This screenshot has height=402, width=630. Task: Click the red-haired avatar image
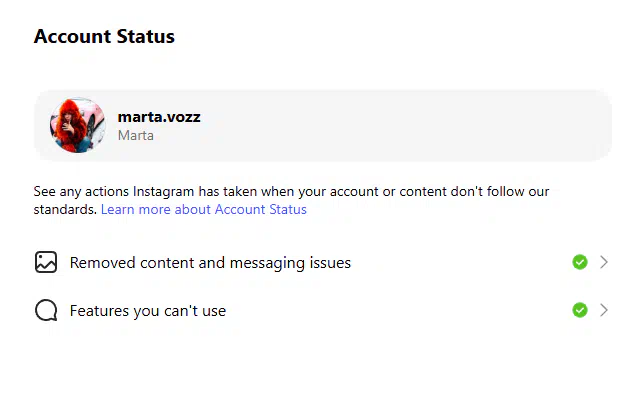point(78,125)
